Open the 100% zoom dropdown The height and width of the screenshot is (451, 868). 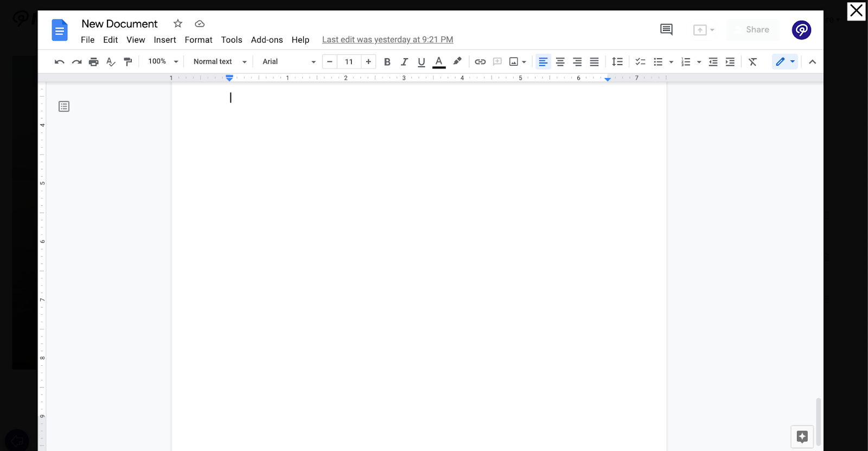tap(163, 62)
